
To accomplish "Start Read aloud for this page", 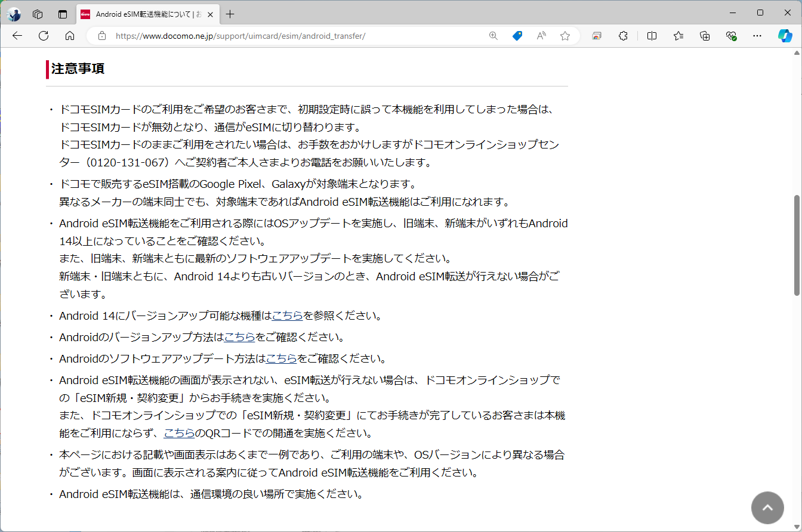I will tap(541, 36).
